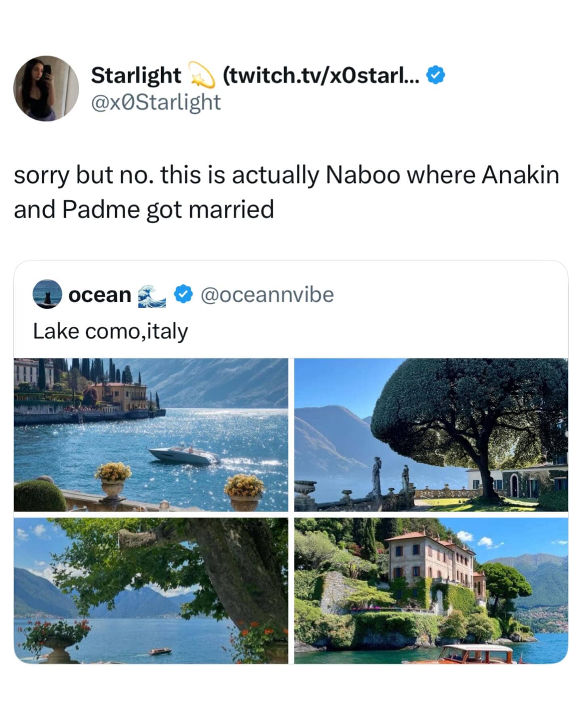Open the hillside villa with boat photo
Image resolution: width=582 pixels, height=728 pixels.
pos(431,590)
